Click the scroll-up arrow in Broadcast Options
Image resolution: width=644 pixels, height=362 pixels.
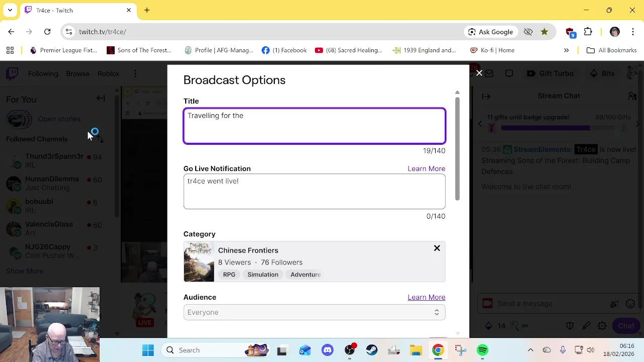click(x=457, y=93)
